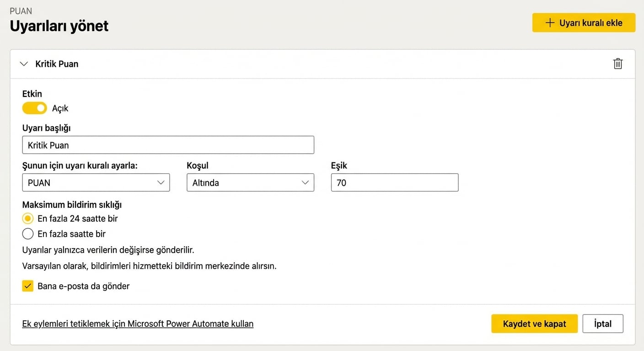Image resolution: width=644 pixels, height=351 pixels.
Task: Click the 'Uyarıları yönet' page heading
Action: click(59, 26)
